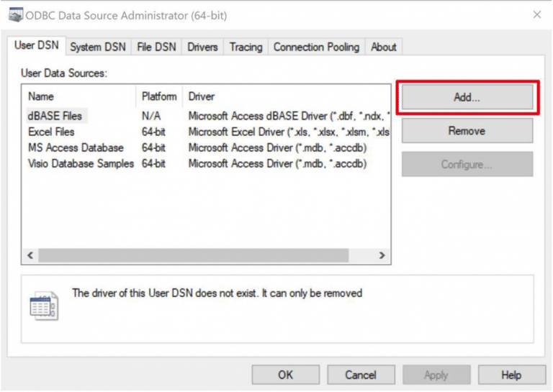The width and height of the screenshot is (553, 392).
Task: Click the Name column header
Action: (x=79, y=96)
